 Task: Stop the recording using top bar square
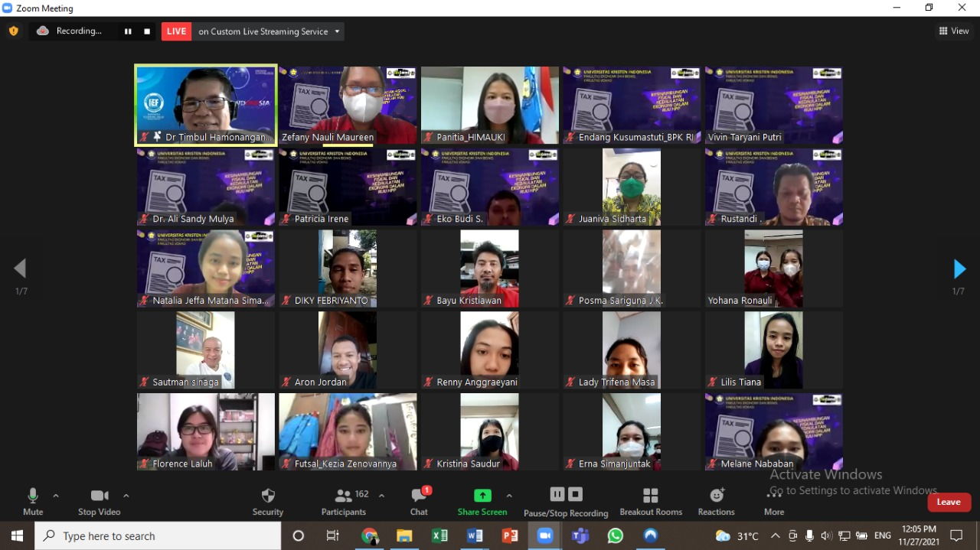coord(147,31)
